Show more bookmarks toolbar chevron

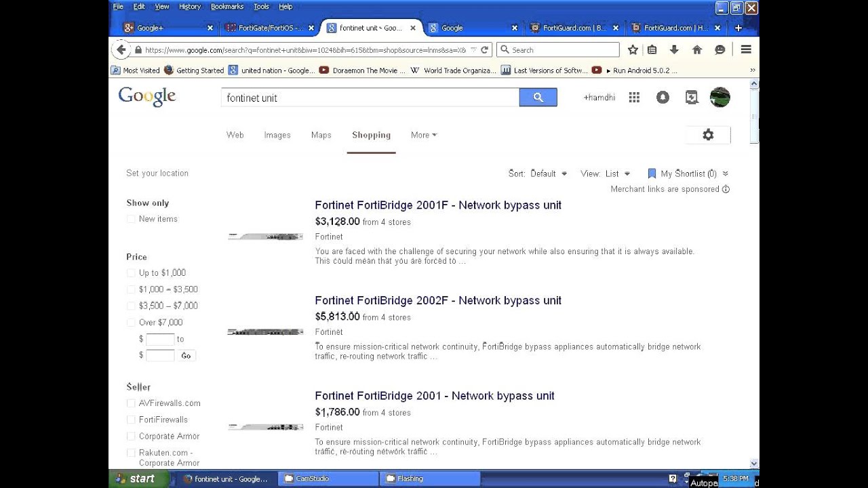click(x=753, y=70)
